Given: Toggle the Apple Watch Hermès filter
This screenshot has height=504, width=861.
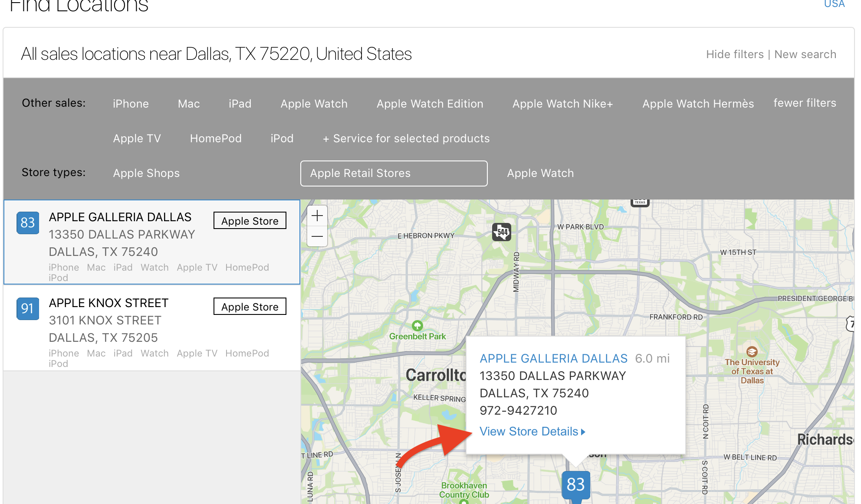Looking at the screenshot, I should click(x=697, y=104).
